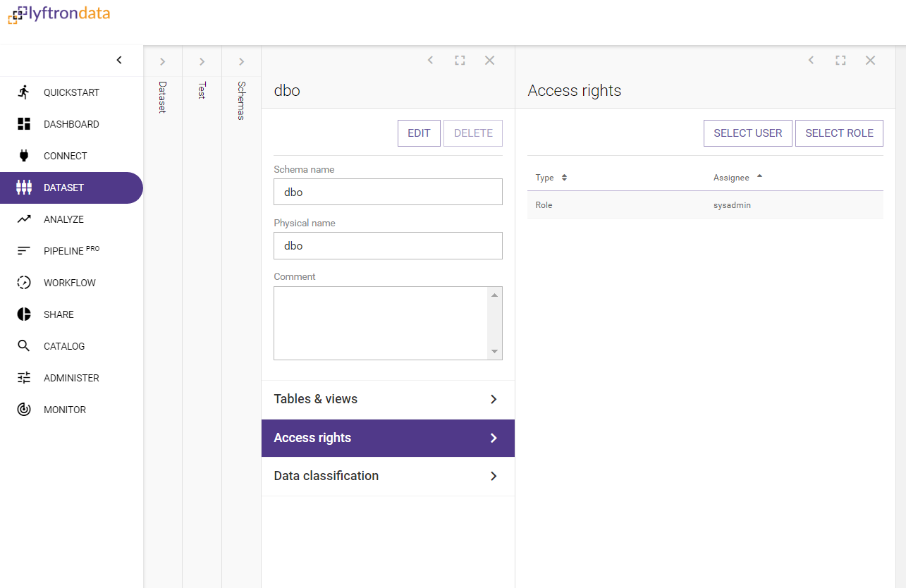Expand the collapsed Test panel chevron
The width and height of the screenshot is (906, 588).
[x=202, y=62]
